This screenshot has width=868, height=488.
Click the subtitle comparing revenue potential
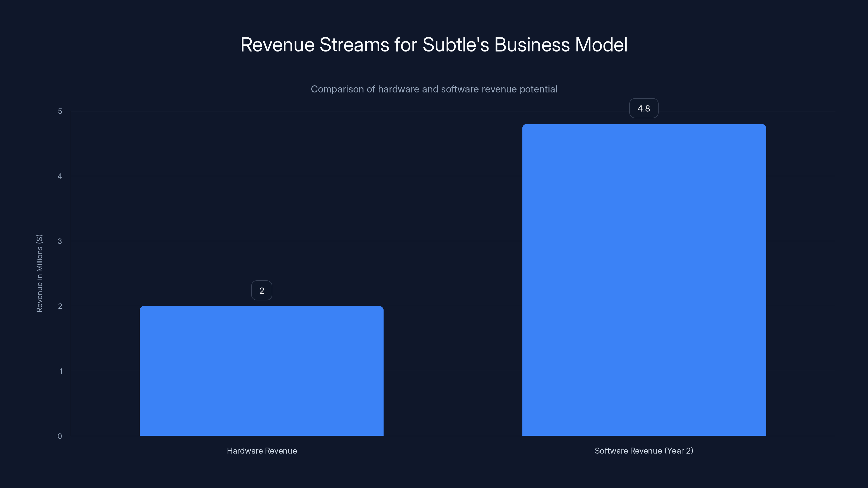pyautogui.click(x=434, y=89)
